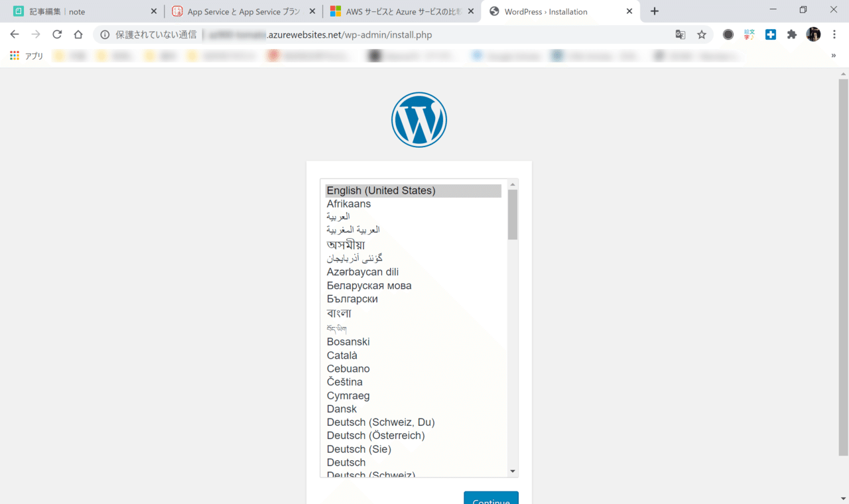Select the WordPress Installation tab
Image resolution: width=849 pixels, height=504 pixels.
point(560,11)
